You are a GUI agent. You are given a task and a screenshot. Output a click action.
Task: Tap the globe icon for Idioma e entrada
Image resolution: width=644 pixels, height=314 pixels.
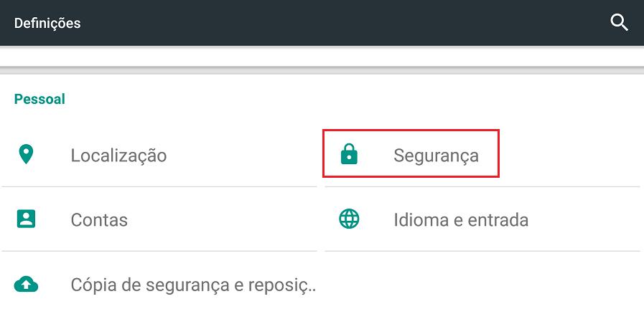[x=349, y=219]
